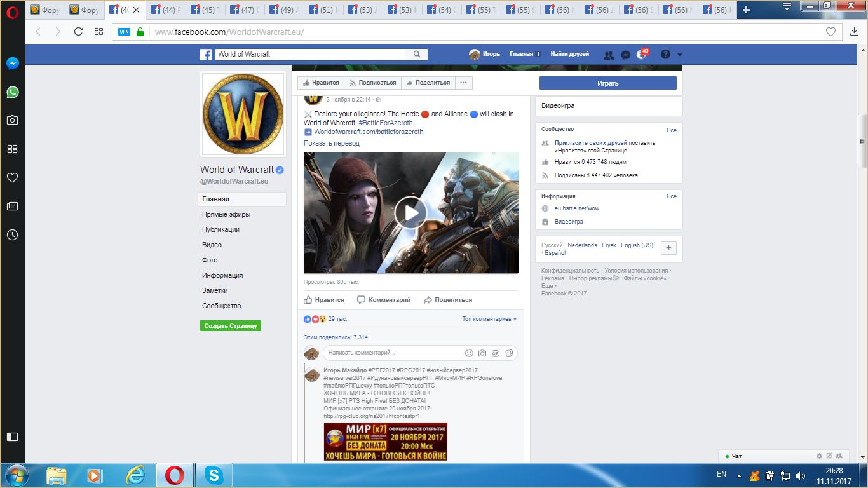868x488 pixels.
Task: Click Поделиться button under cover
Action: [x=428, y=83]
